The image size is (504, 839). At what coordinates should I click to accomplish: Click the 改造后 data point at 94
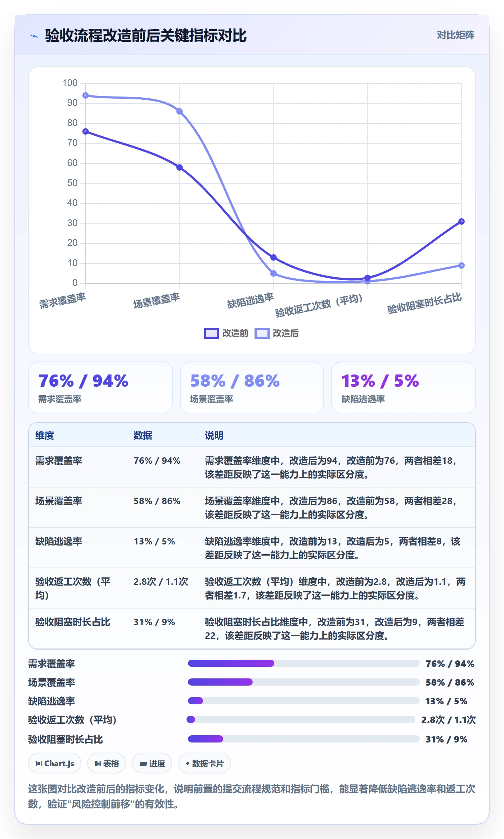coord(86,95)
